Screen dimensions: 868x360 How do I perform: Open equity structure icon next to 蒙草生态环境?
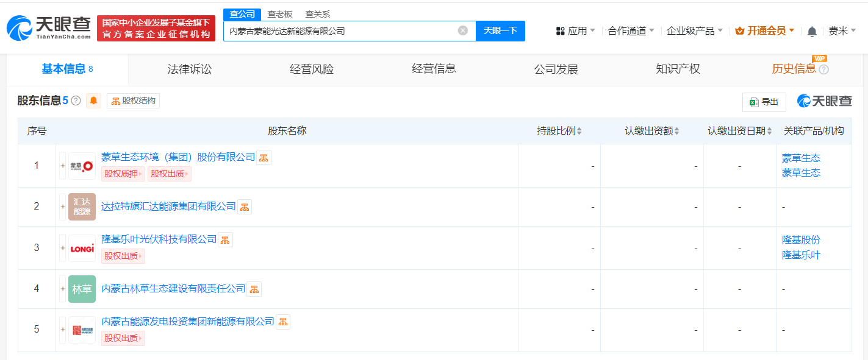(x=264, y=158)
